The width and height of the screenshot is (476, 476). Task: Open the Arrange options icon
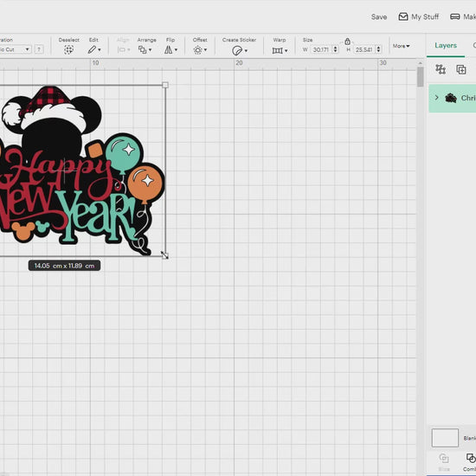coord(143,50)
